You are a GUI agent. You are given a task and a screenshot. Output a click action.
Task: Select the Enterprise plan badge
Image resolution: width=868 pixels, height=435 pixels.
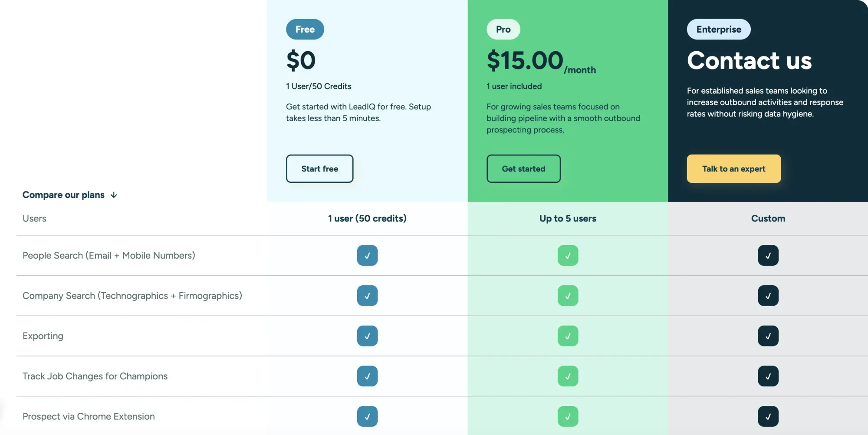pos(718,29)
